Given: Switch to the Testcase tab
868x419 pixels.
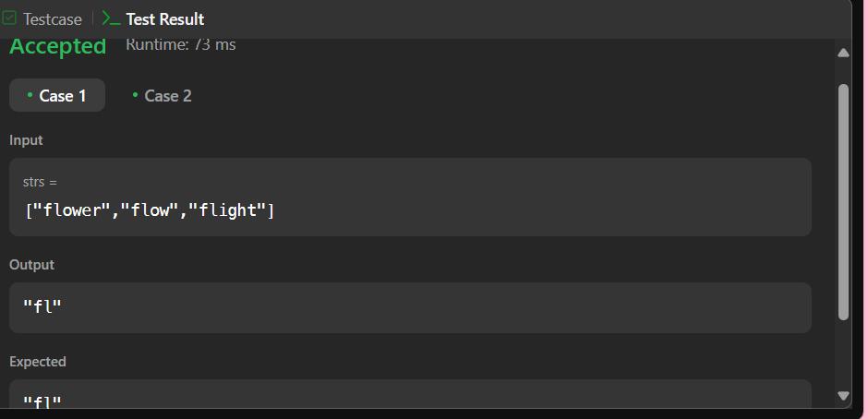Looking at the screenshot, I should pos(42,19).
